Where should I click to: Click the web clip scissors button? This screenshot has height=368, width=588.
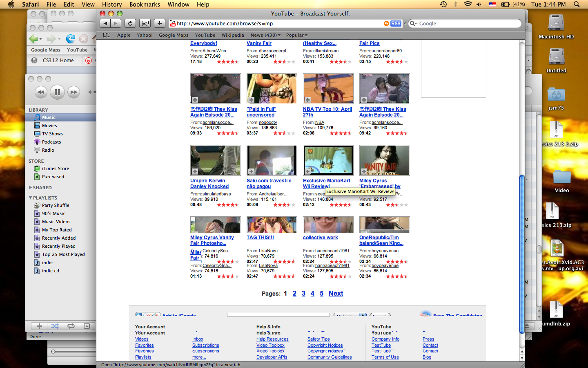point(145,23)
